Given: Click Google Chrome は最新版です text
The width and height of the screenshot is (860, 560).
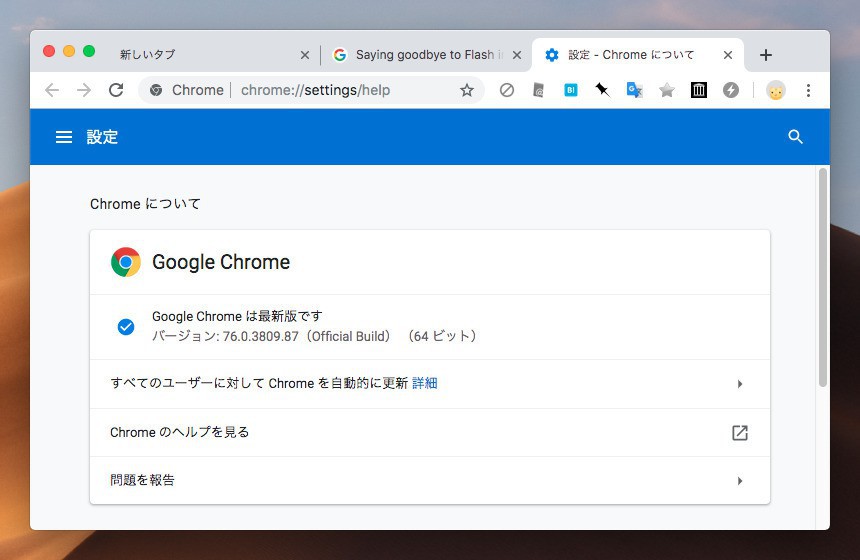Looking at the screenshot, I should click(237, 316).
